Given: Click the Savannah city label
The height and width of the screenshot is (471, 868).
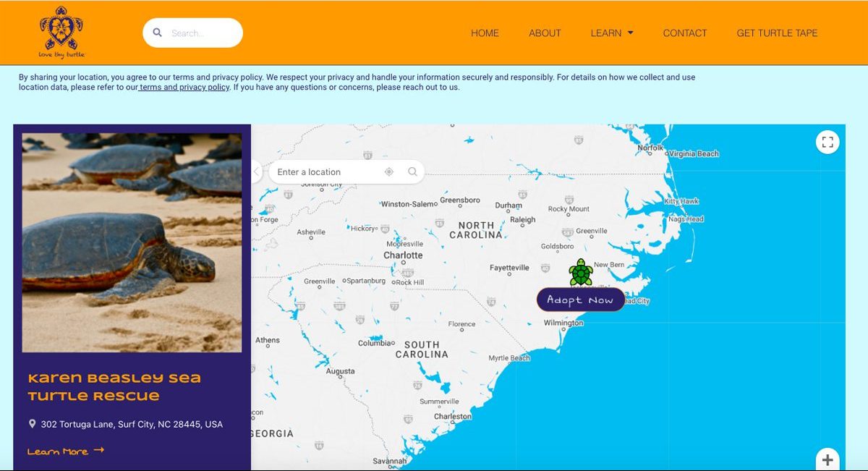Looking at the screenshot, I should (390, 461).
